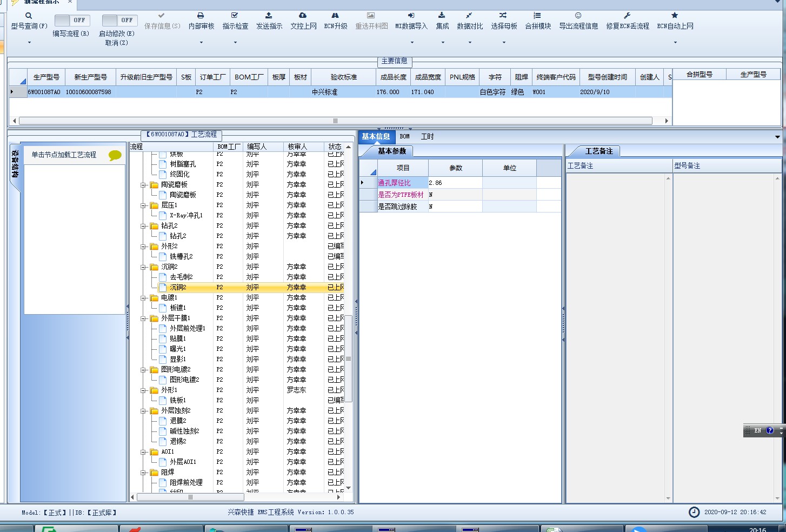Open dropdown arrow under 数据对比

469,42
